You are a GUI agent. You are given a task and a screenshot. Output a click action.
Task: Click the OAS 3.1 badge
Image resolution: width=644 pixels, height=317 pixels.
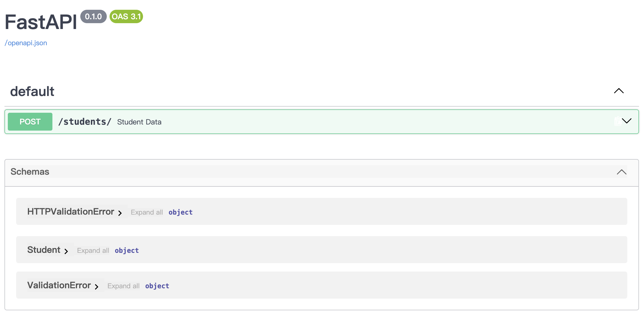coord(126,16)
